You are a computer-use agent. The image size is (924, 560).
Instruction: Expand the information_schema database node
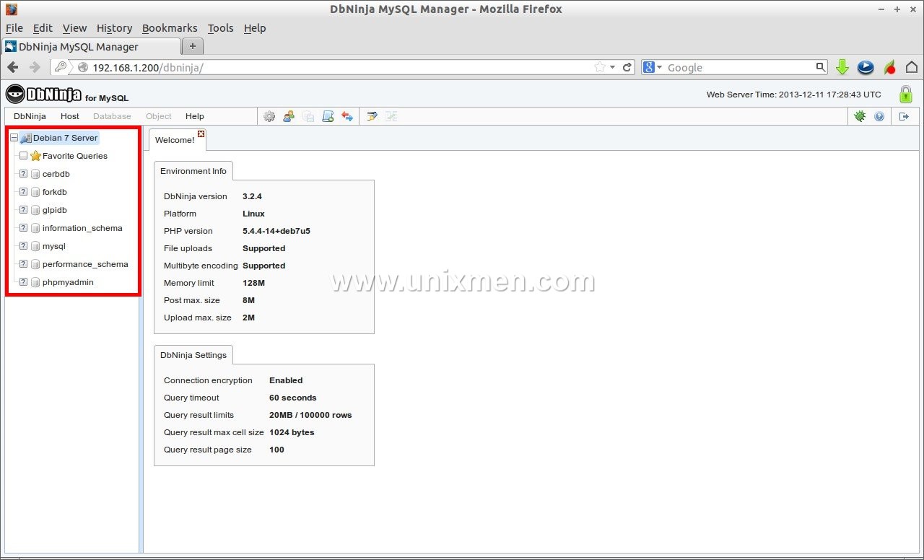[x=23, y=228]
